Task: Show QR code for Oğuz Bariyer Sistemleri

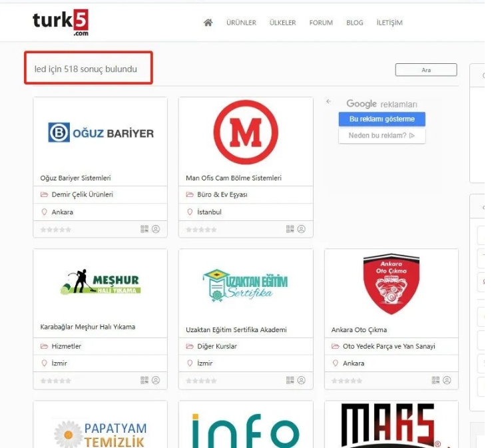Action: pyautogui.click(x=144, y=229)
